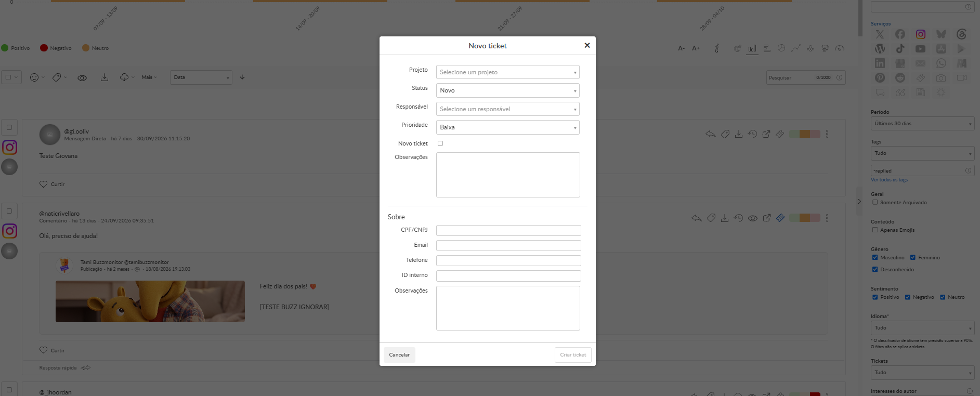Click the sentiment color bar on @naticrivellaro post
Screen dimensions: 980x396
(x=805, y=218)
